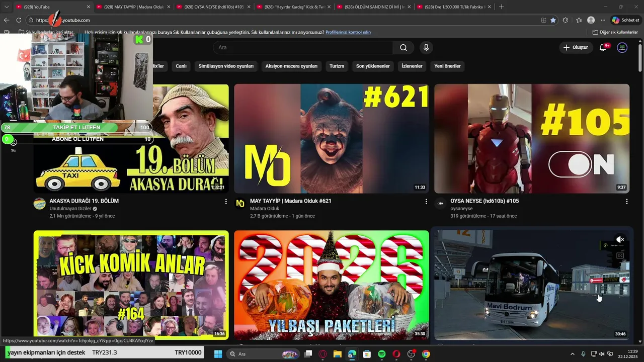This screenshot has height=362, width=644.
Task: Open the Kick Komik Anlar #164 thumbnail
Action: click(x=131, y=285)
